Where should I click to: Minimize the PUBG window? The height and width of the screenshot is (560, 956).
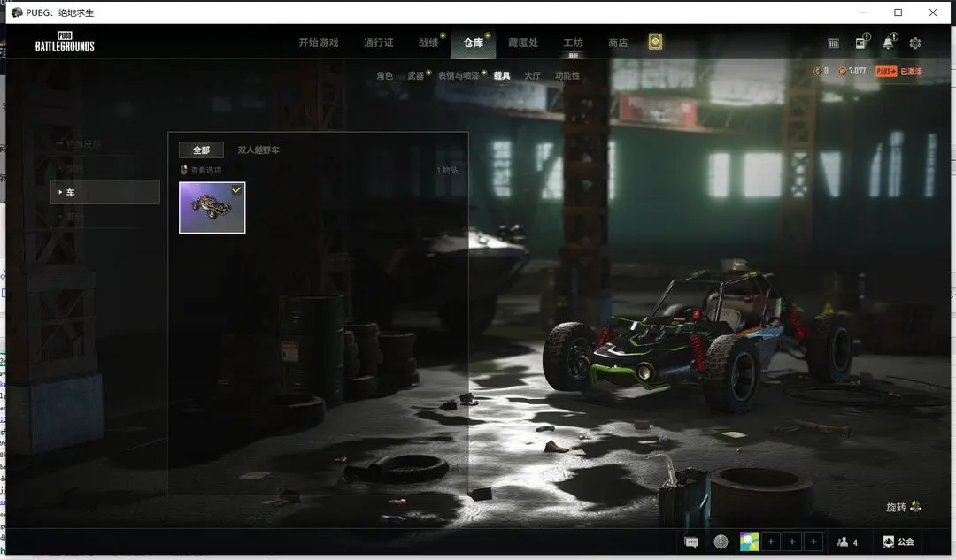[864, 12]
